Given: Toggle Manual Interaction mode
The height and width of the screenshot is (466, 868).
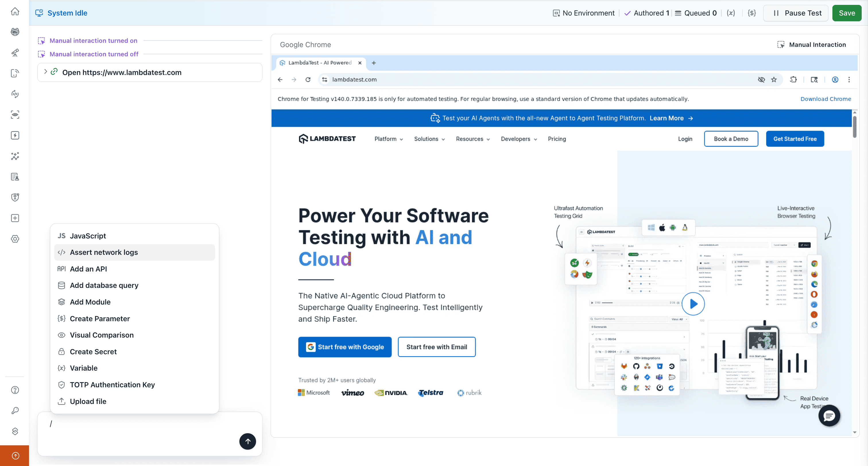Looking at the screenshot, I should pos(811,45).
